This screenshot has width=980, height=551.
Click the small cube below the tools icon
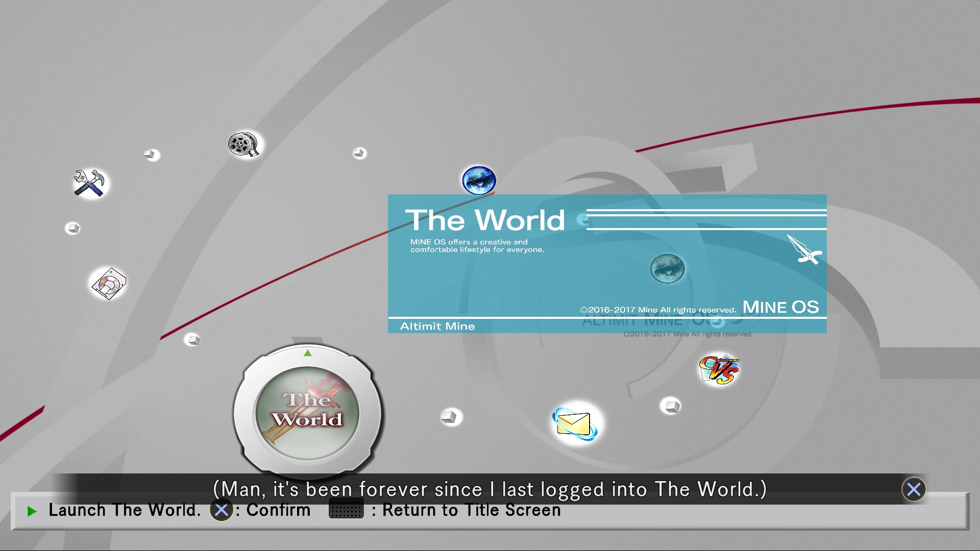click(72, 228)
